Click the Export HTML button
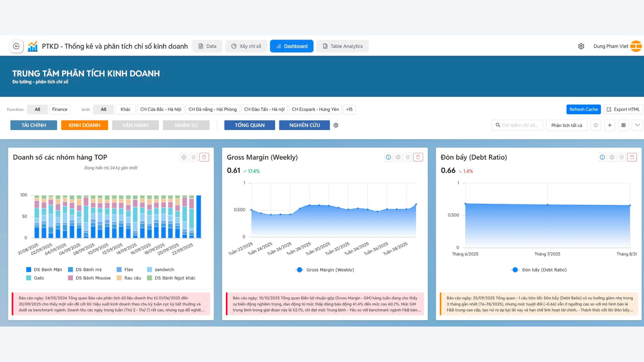The image size is (644, 362). pos(623,109)
